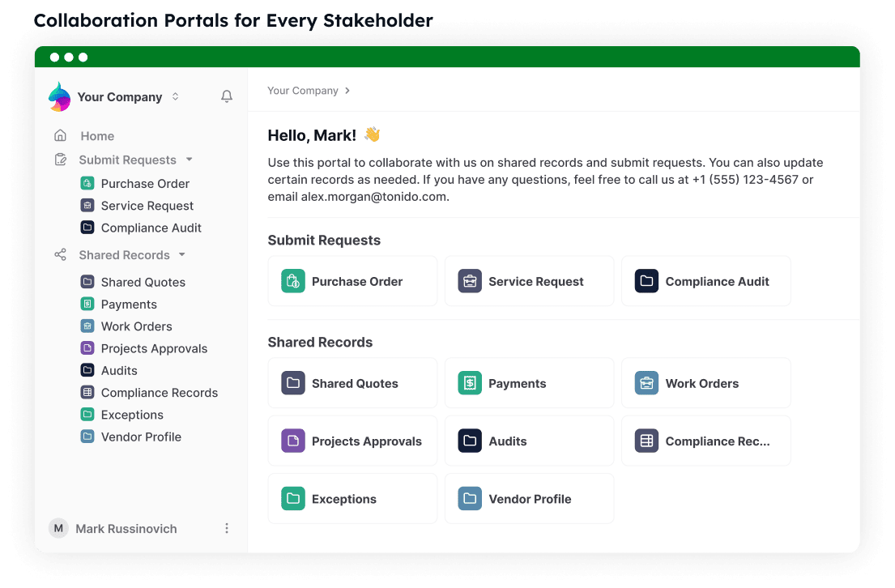Collapse the Shared Records sidebar section
The image size is (895, 588).
[x=182, y=255]
